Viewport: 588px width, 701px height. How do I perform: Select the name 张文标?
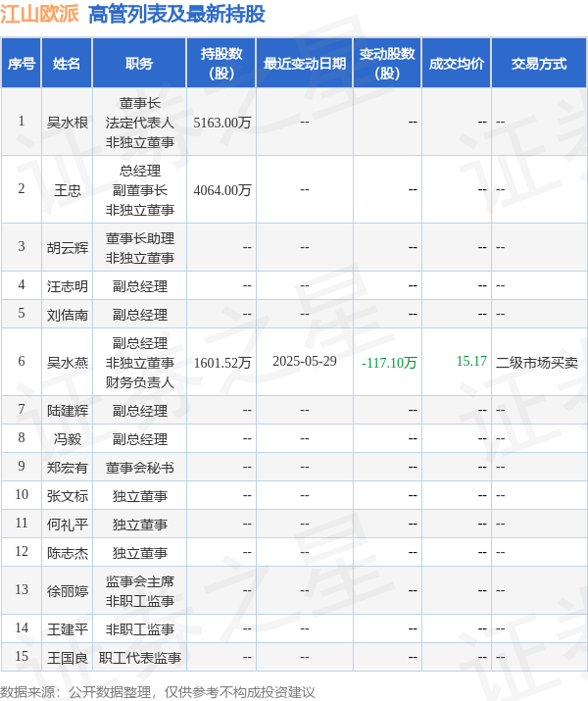coord(68,496)
